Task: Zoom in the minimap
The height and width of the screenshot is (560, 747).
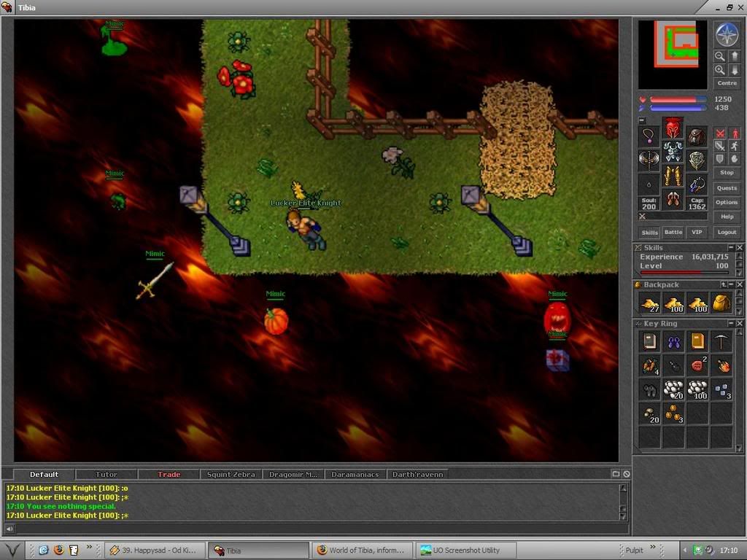Action: coord(719,70)
